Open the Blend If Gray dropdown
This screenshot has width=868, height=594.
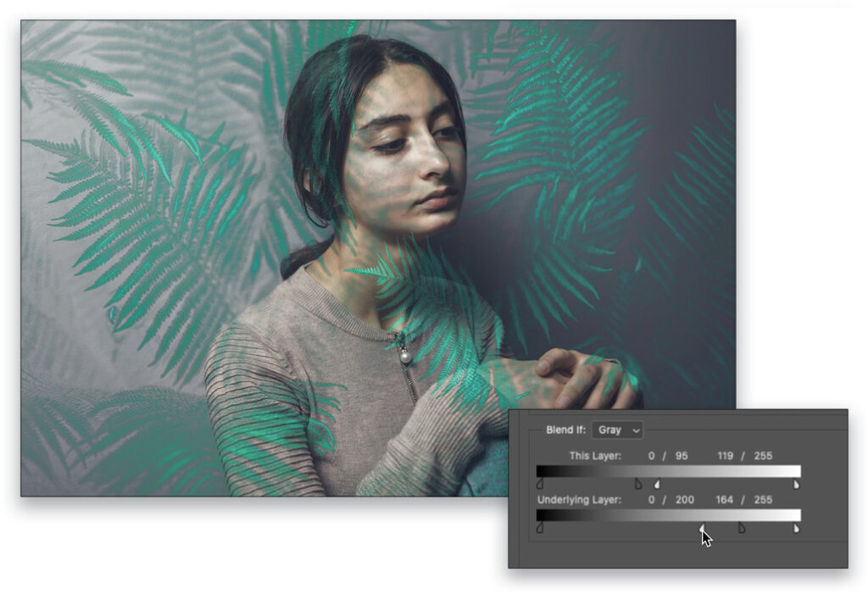617,430
